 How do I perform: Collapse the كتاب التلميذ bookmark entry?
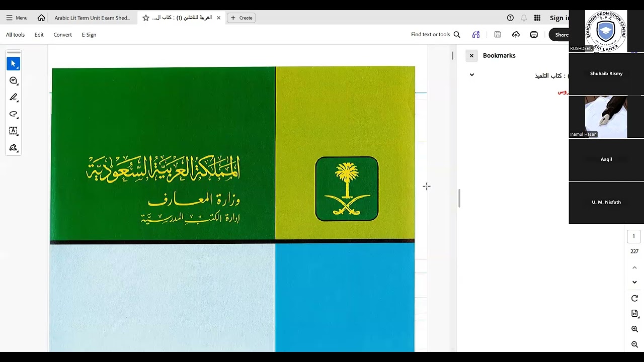pyautogui.click(x=472, y=75)
